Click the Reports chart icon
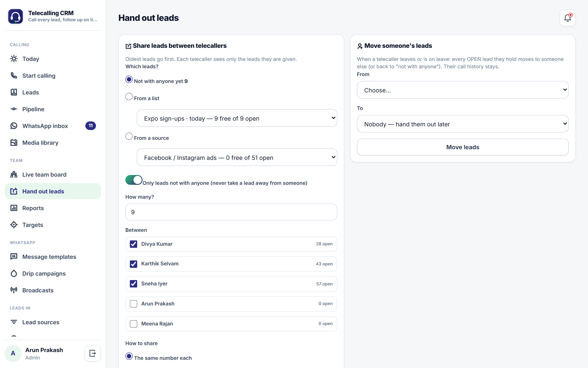Screen dimensions: 588x368 [x=14, y=208]
